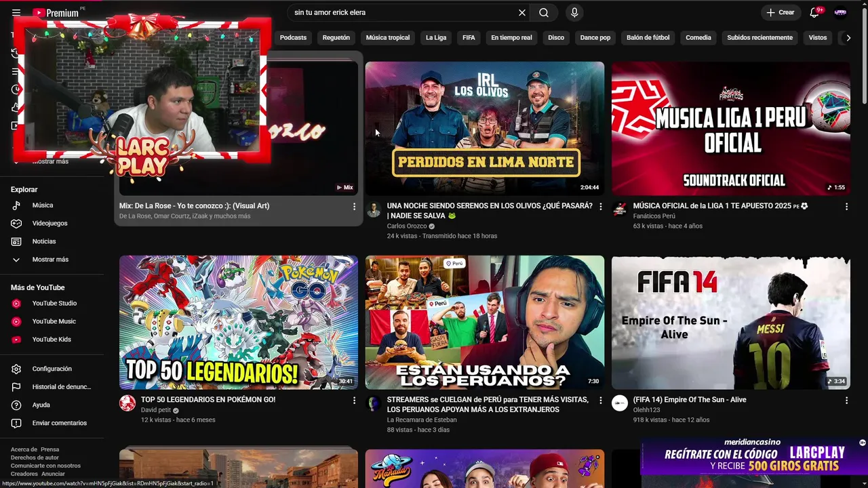Open Ayuda help page
The height and width of the screenshot is (488, 868).
coord(52,405)
